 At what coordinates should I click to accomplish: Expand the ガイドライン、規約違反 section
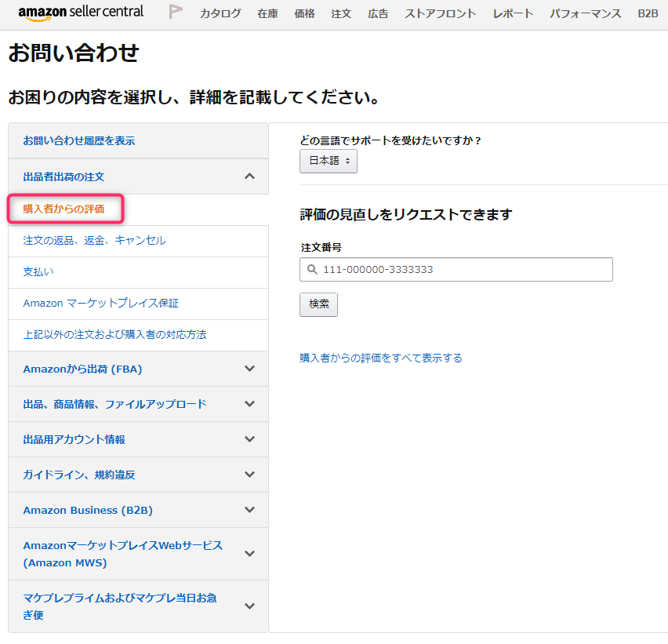click(x=249, y=475)
